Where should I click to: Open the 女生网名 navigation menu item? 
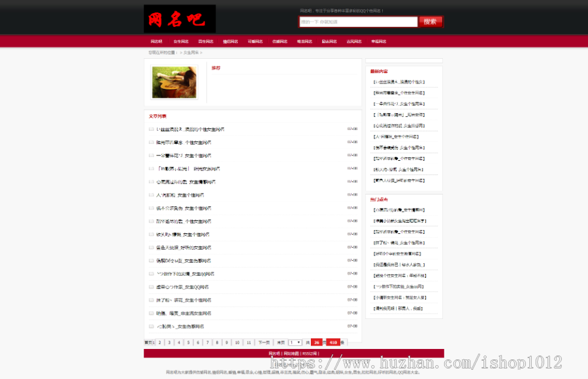(181, 42)
